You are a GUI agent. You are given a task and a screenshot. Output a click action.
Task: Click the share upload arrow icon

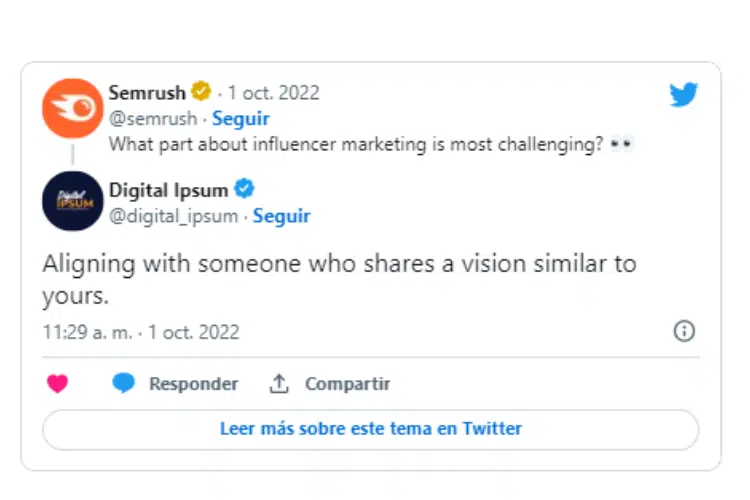(x=279, y=384)
